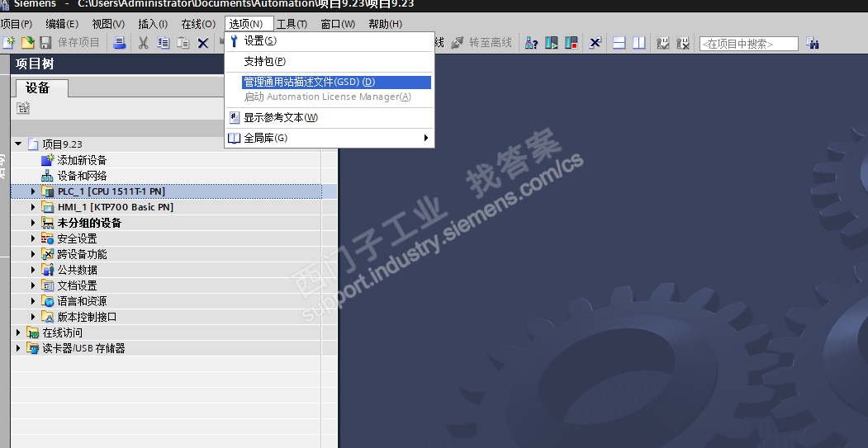Collapse the 项目9.23 project node
The width and height of the screenshot is (868, 448).
pos(18,144)
